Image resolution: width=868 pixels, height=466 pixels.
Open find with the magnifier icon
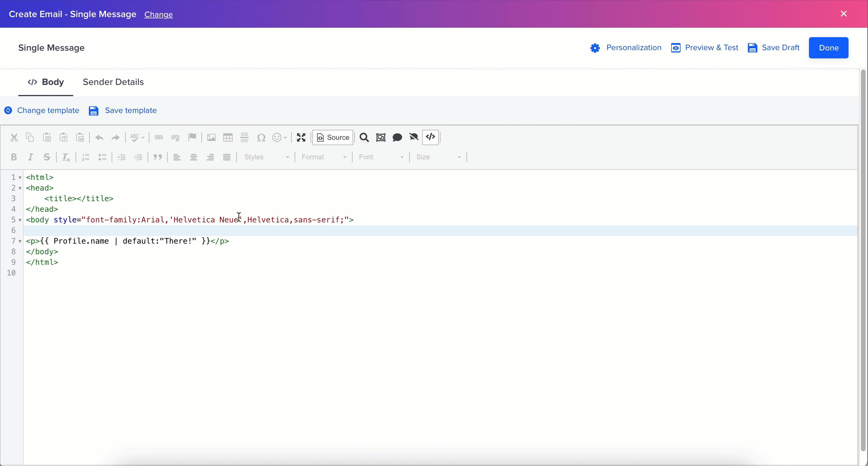(364, 137)
